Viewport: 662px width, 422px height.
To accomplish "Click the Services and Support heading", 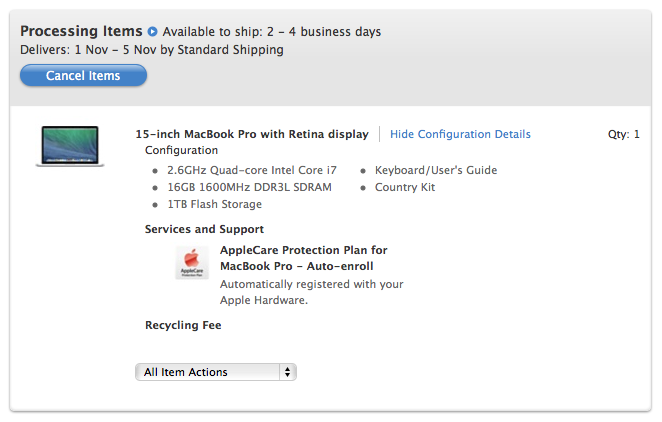I will (204, 229).
